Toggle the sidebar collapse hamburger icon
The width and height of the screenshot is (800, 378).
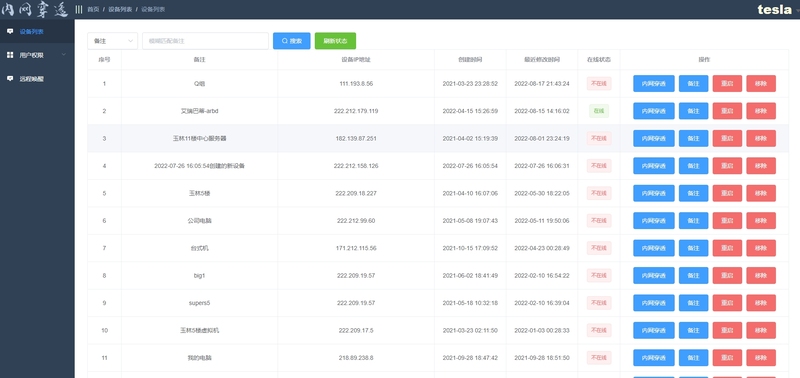click(x=79, y=9)
